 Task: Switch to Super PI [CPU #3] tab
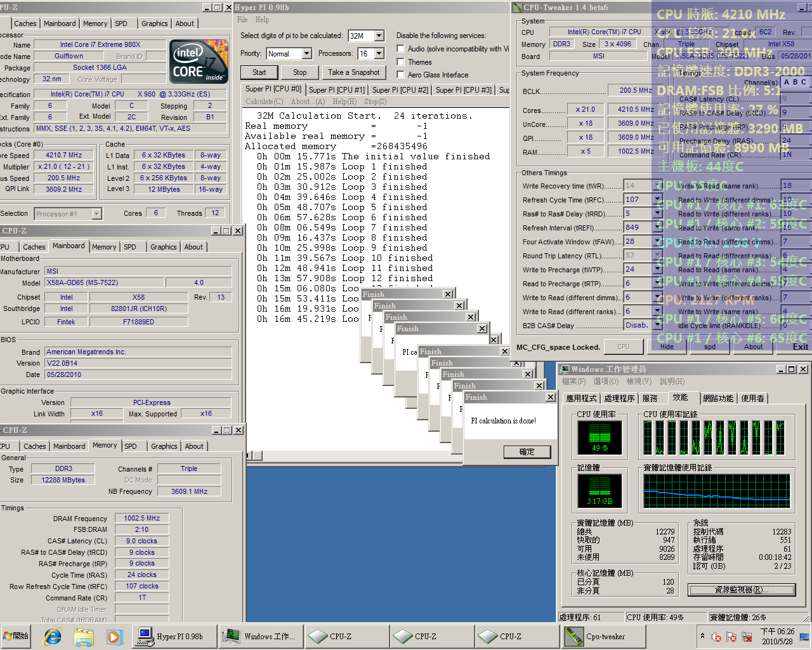click(x=464, y=90)
